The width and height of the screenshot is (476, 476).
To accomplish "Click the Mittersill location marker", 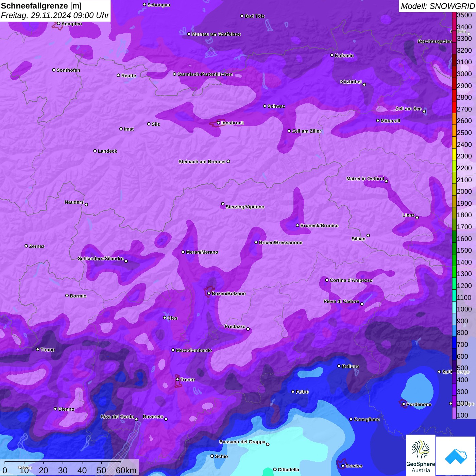I will click(x=378, y=121).
